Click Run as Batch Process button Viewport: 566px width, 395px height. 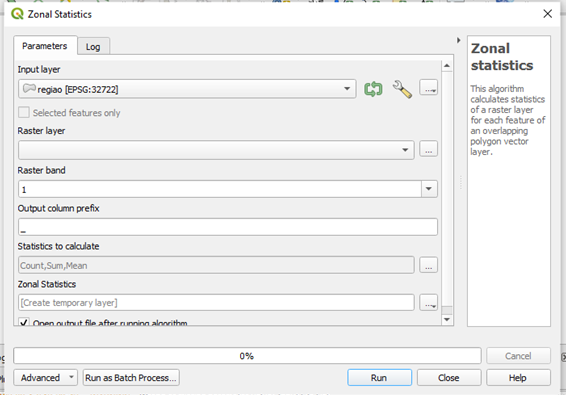tap(131, 378)
